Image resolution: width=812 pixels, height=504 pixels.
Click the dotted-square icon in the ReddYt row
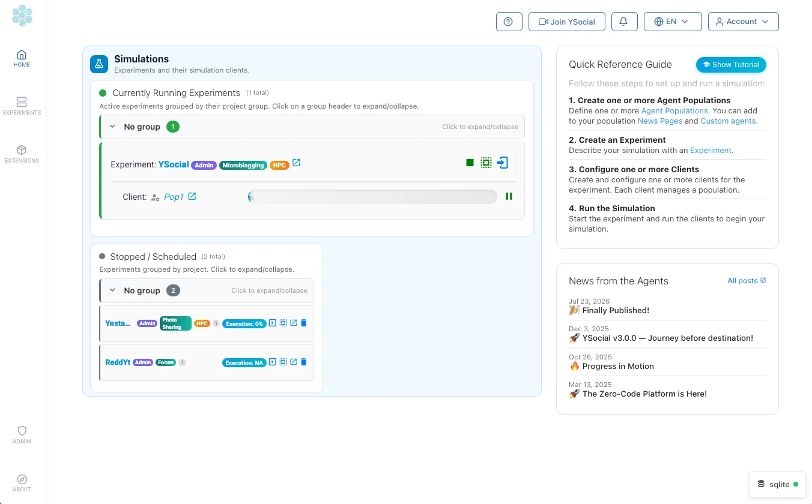tap(283, 362)
